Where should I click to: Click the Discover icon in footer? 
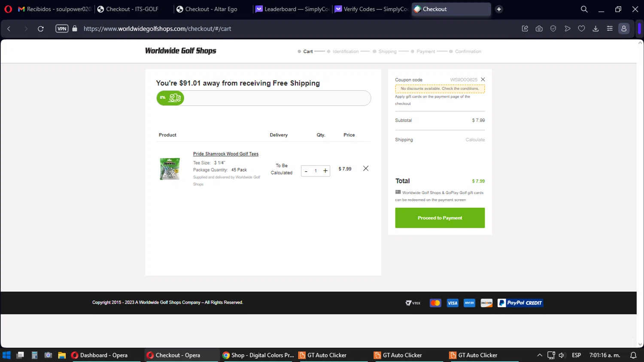(x=486, y=303)
